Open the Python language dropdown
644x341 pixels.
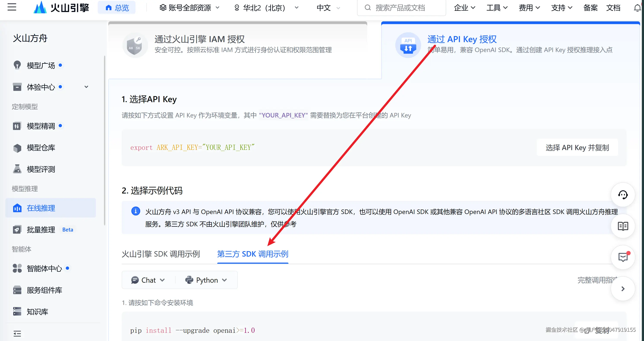click(206, 280)
